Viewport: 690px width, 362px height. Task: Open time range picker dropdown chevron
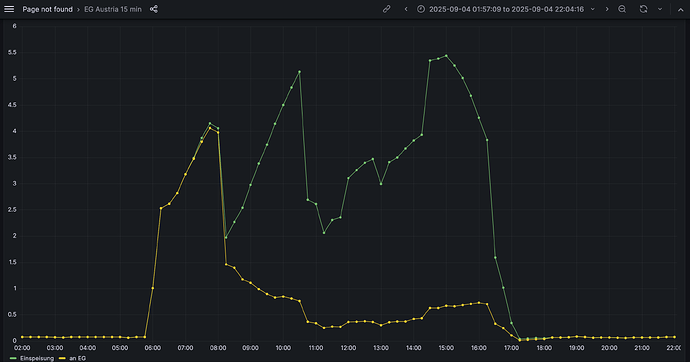tap(593, 9)
